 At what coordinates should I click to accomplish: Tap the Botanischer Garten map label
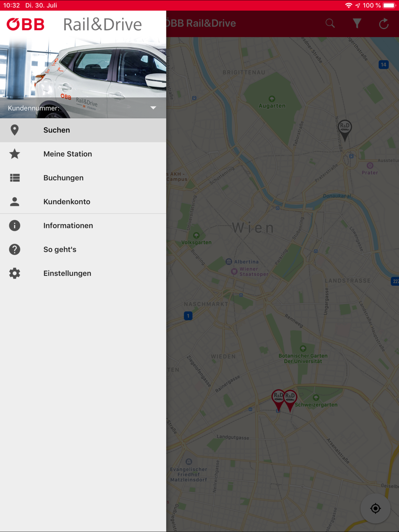pyautogui.click(x=303, y=359)
